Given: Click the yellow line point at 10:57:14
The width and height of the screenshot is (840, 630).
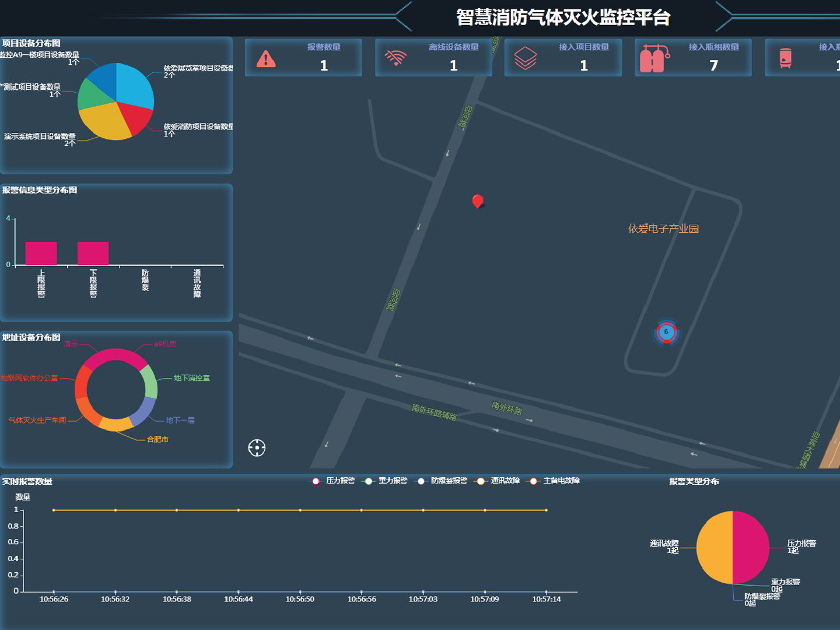Looking at the screenshot, I should click(547, 510).
